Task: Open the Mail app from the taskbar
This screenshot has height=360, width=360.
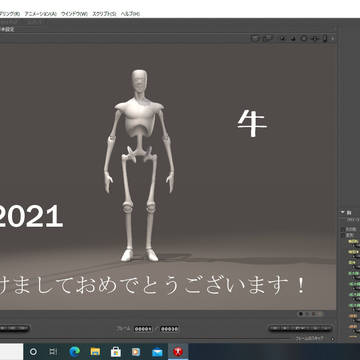Action: [x=157, y=352]
